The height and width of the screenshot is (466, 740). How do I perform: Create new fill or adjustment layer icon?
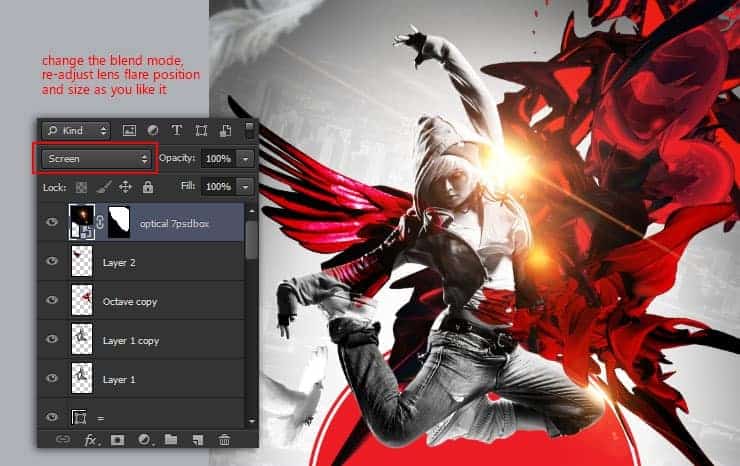[x=144, y=440]
